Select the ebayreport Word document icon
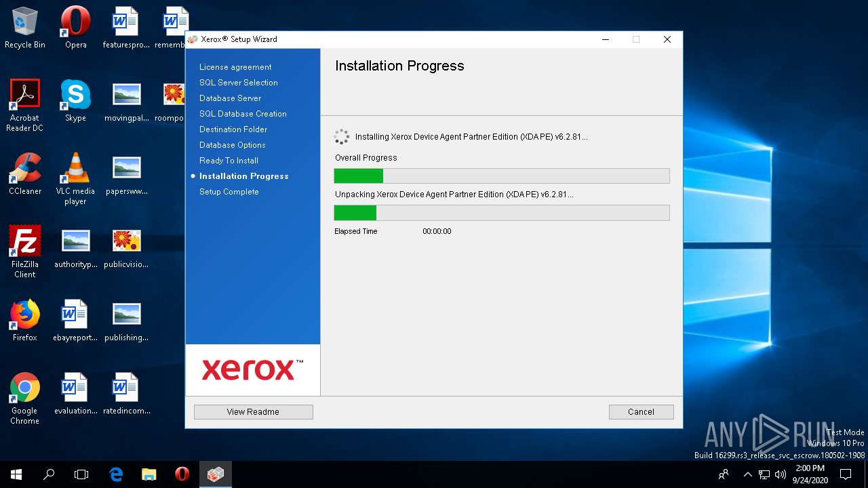The width and height of the screenshot is (868, 488). pyautogui.click(x=75, y=321)
